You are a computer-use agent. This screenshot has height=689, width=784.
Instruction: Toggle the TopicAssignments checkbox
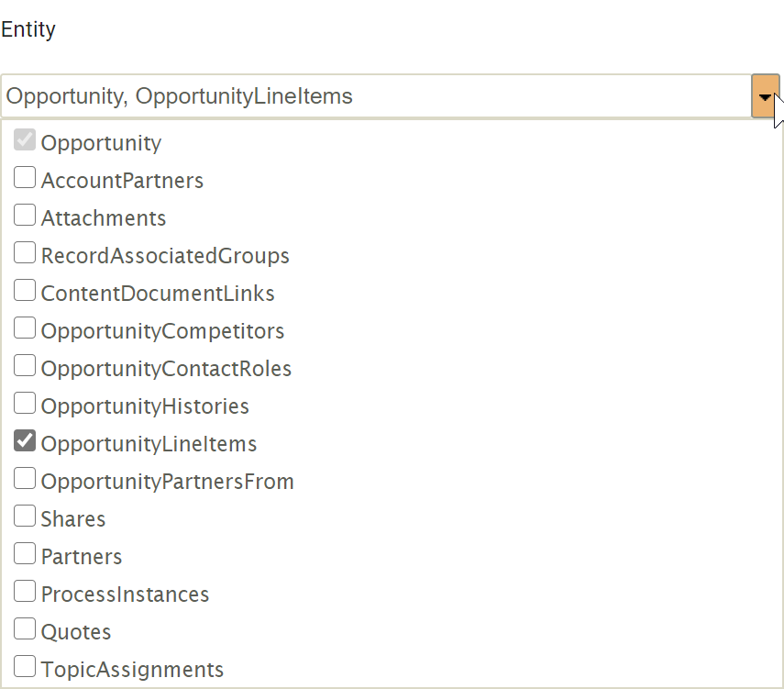click(25, 667)
